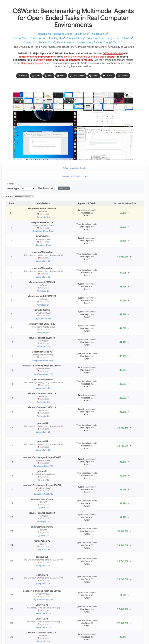Switch to the All results tab
149x644 pixels.
click(x=86, y=176)
